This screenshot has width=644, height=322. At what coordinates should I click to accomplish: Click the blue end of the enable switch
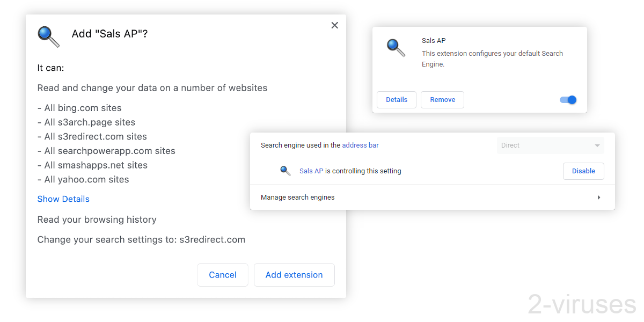pos(572,100)
